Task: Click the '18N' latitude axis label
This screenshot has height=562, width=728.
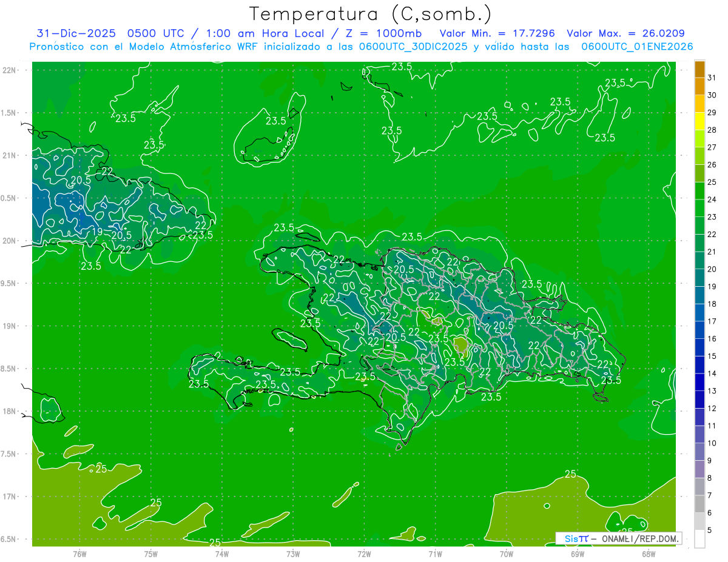Action: click(x=10, y=411)
